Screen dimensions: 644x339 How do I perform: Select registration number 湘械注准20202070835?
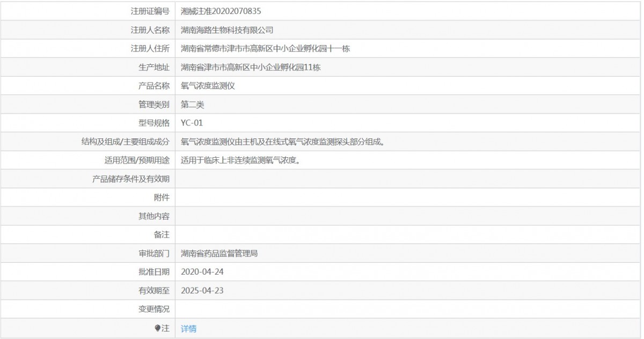click(221, 11)
